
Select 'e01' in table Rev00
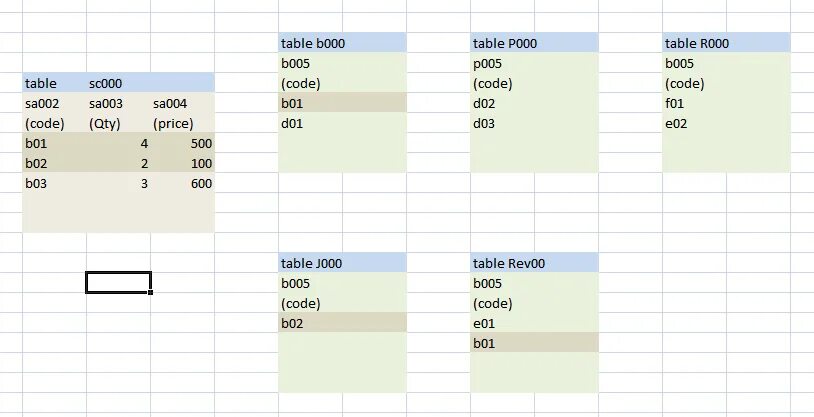click(534, 323)
